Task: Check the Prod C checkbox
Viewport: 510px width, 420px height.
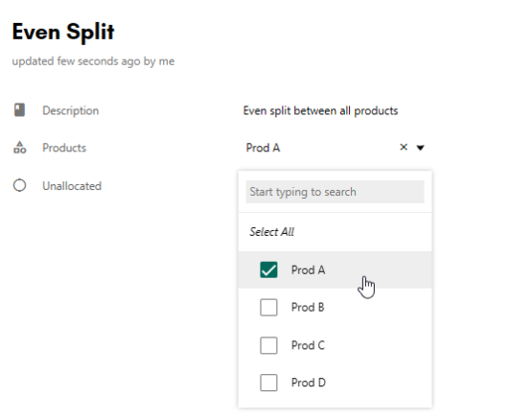Action: pyautogui.click(x=268, y=345)
